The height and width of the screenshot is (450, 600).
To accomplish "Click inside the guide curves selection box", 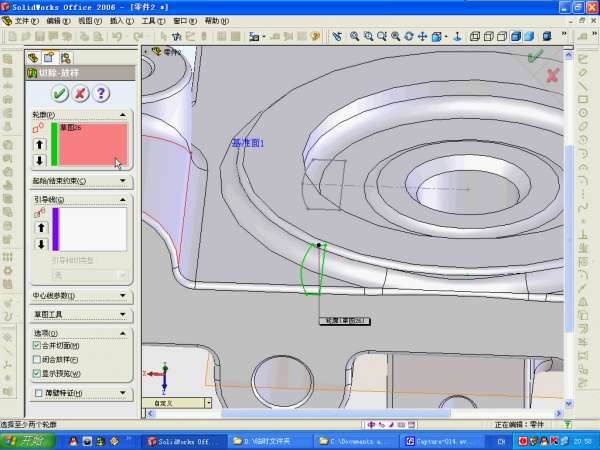I will [93, 229].
